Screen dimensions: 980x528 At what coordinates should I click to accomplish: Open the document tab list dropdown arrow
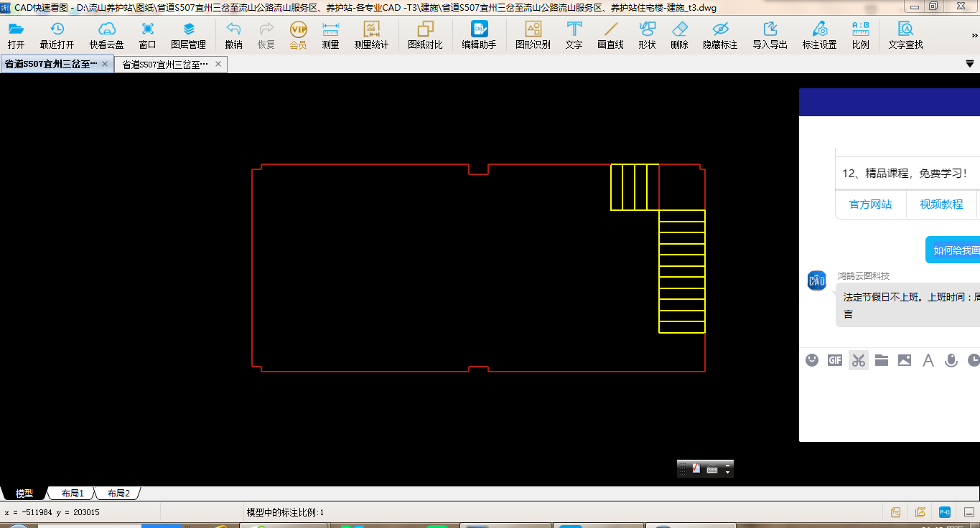click(969, 64)
